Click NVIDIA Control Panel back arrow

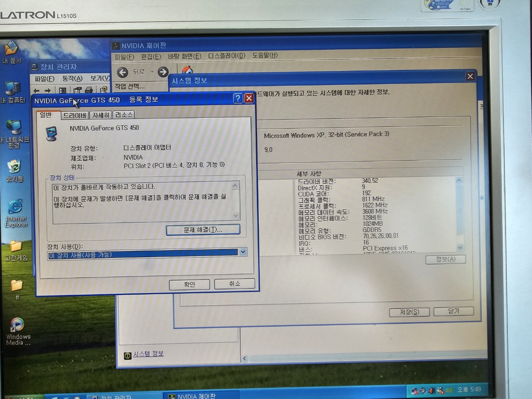122,72
